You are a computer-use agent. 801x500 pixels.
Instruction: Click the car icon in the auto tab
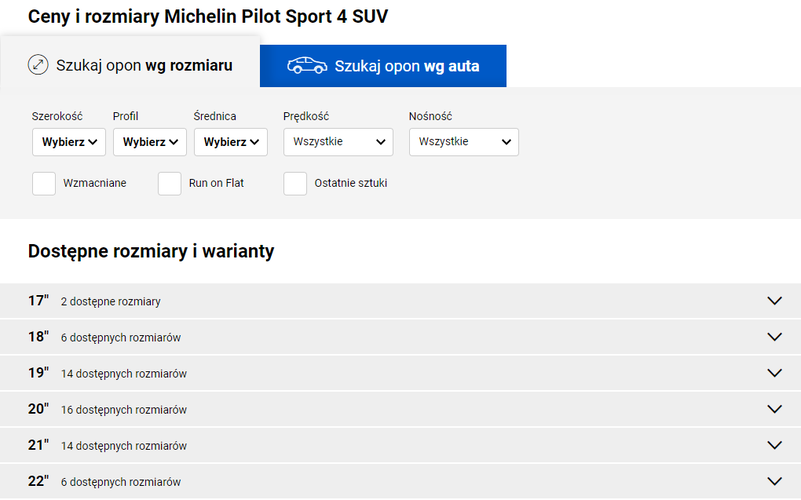pos(307,66)
